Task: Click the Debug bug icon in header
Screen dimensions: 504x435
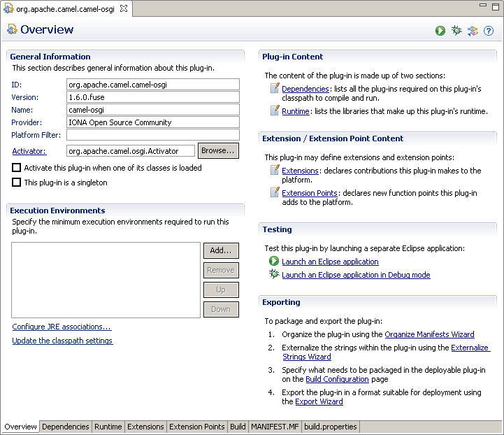Action: click(x=456, y=31)
